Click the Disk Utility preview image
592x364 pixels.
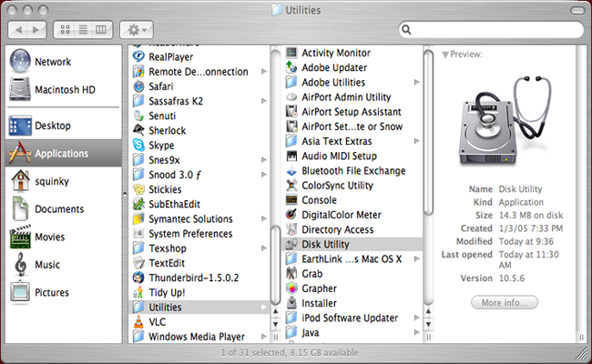[505, 121]
